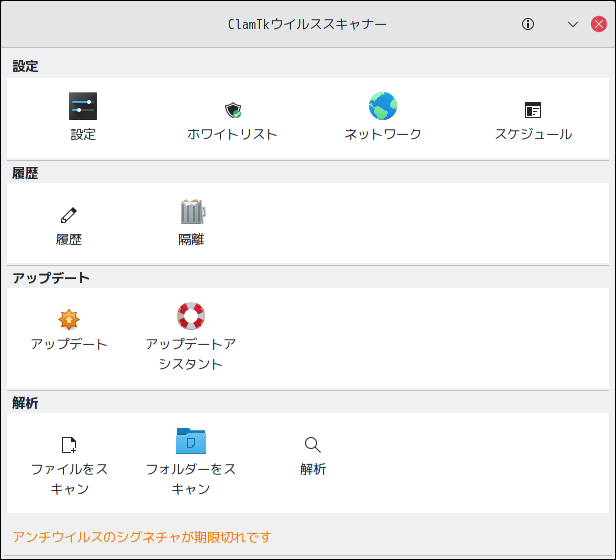Open the 解析 magnifier icon

click(313, 445)
